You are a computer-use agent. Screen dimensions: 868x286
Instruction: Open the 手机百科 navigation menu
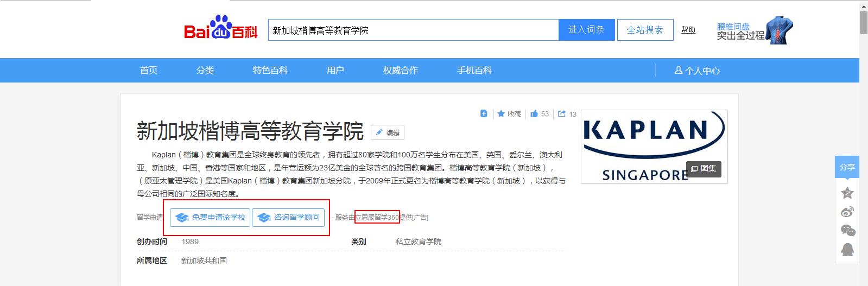(474, 71)
